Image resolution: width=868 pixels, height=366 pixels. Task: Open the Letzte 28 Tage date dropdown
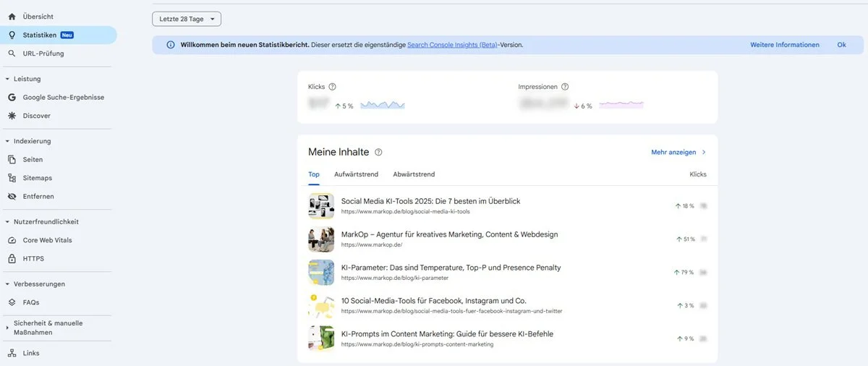[x=187, y=19]
